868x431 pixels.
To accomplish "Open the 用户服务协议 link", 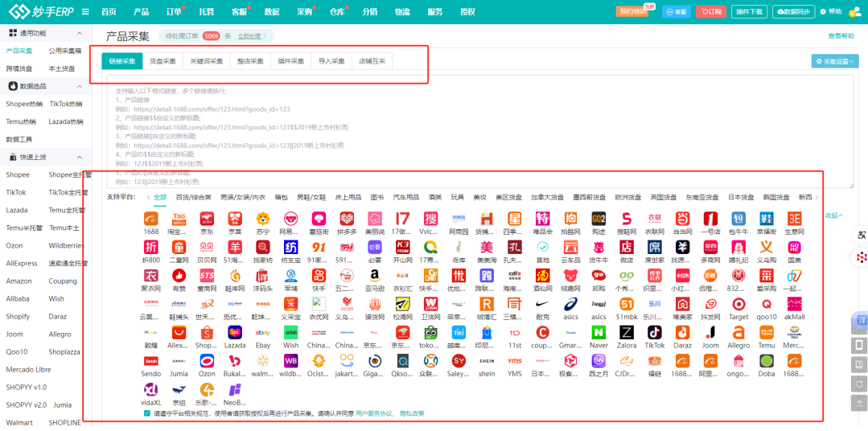I will 374,413.
